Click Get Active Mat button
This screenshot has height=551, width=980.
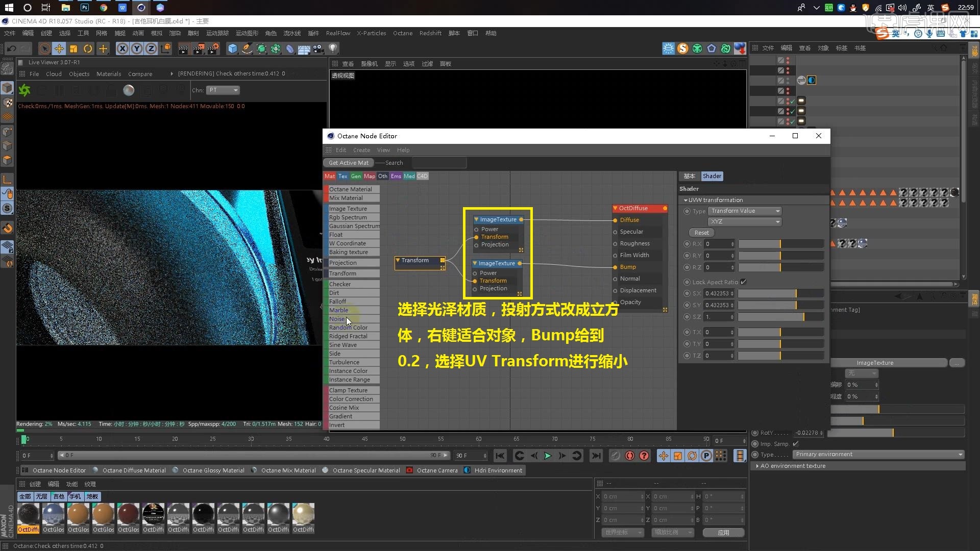click(x=349, y=162)
